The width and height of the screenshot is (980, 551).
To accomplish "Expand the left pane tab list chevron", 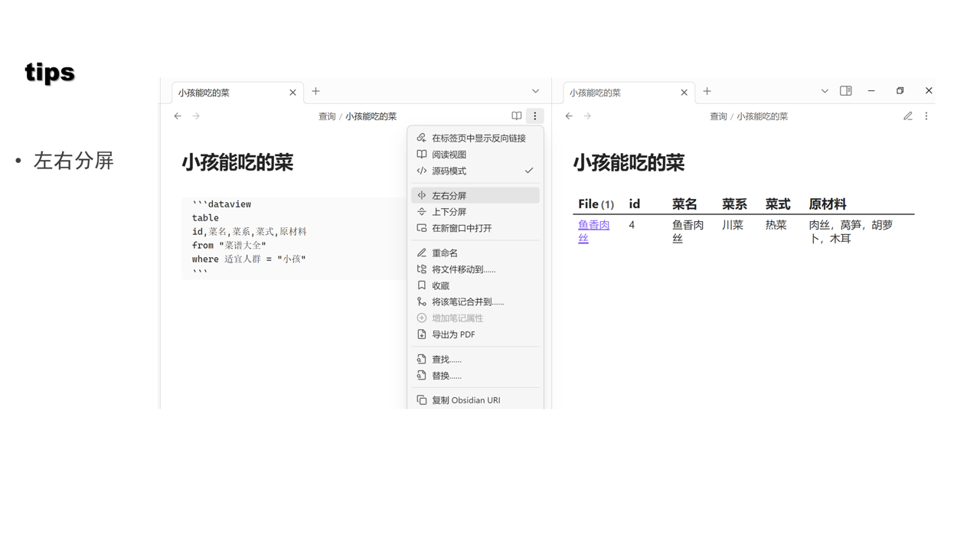I will click(535, 91).
